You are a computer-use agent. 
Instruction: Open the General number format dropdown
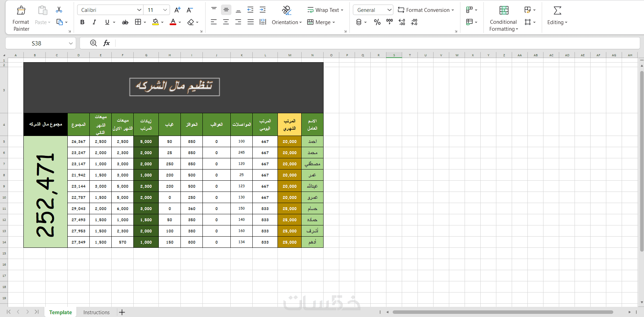pos(373,10)
